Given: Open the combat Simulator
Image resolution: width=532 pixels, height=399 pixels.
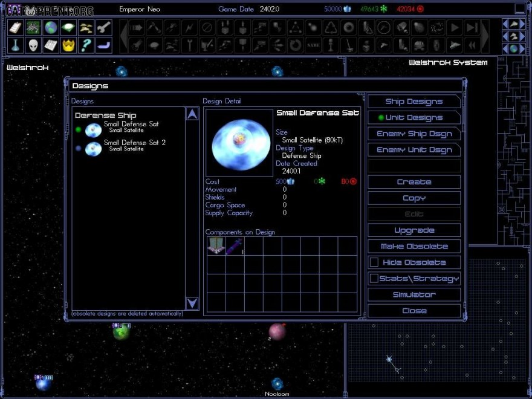Looking at the screenshot, I should [414, 294].
